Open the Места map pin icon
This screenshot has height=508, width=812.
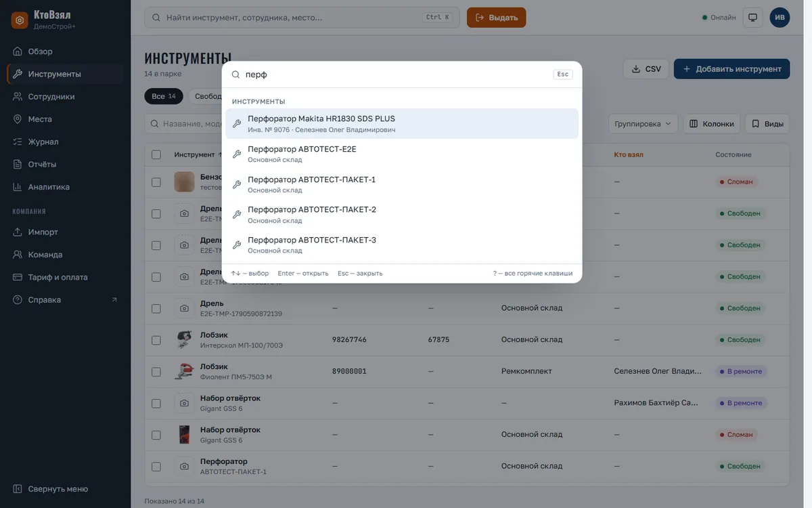18,119
